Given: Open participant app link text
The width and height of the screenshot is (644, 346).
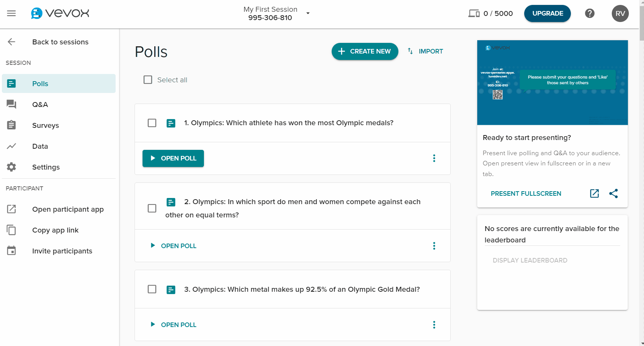Looking at the screenshot, I should click(x=68, y=209).
